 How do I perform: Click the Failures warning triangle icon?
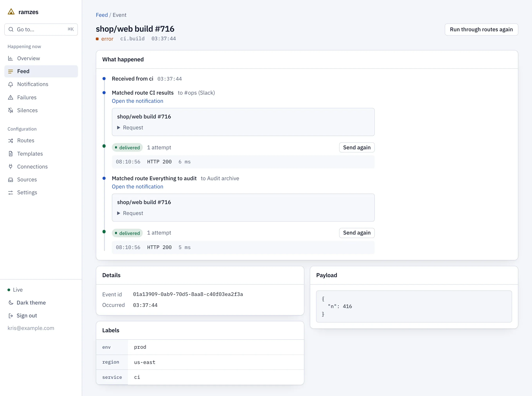pos(11,97)
